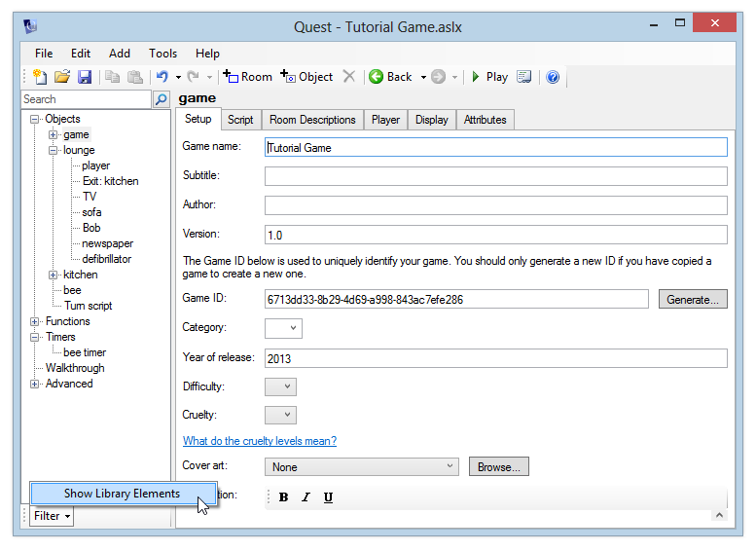Image resolution: width=756 pixels, height=551 pixels.
Task: Open the Back history dropdown arrow
Action: (423, 77)
